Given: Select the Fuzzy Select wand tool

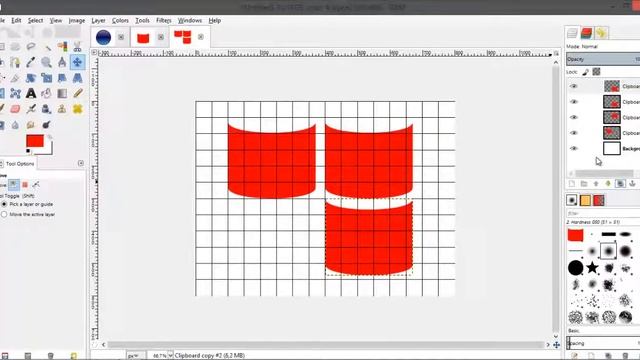Looking at the screenshot, I should 47,47.
